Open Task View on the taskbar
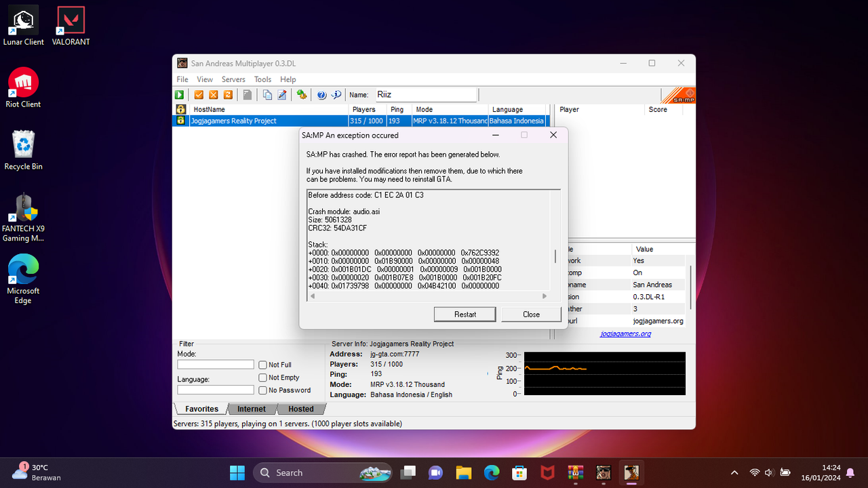Image resolution: width=868 pixels, height=488 pixels. (x=408, y=472)
